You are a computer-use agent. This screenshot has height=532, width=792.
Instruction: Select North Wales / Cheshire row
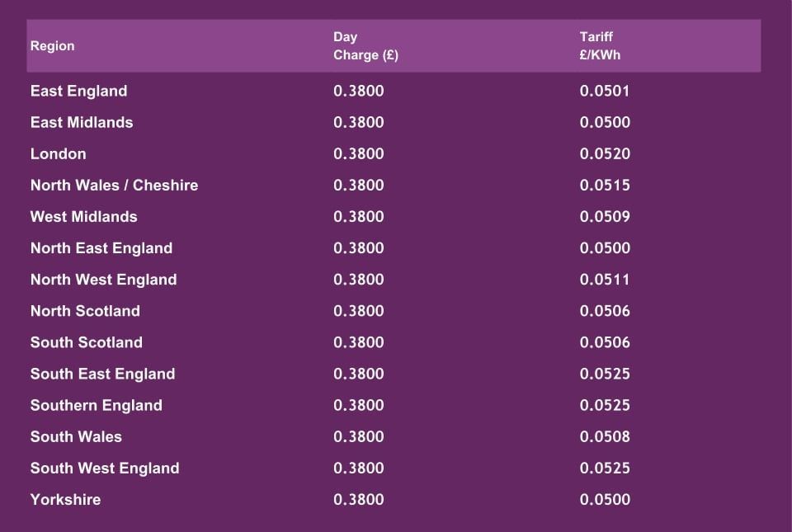pos(115,185)
